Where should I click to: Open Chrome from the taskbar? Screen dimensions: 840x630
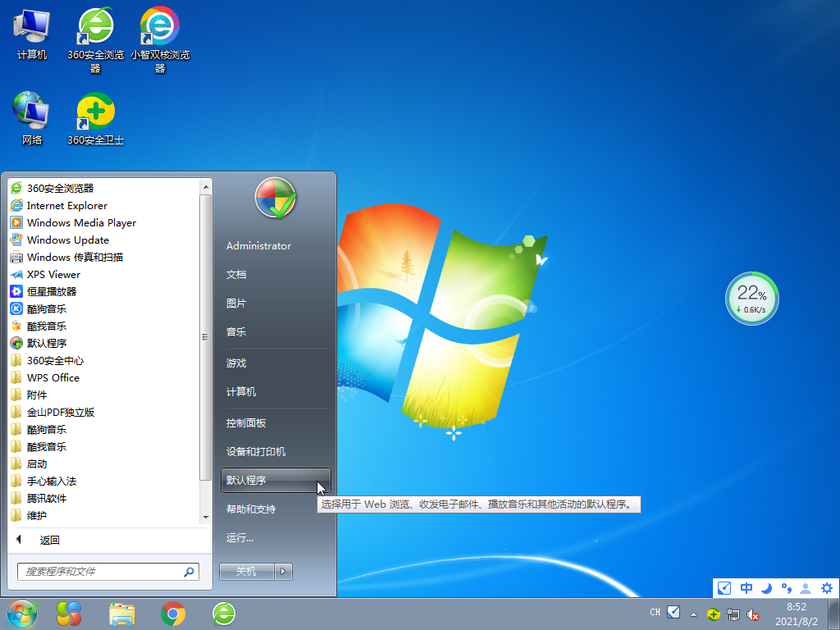click(172, 613)
